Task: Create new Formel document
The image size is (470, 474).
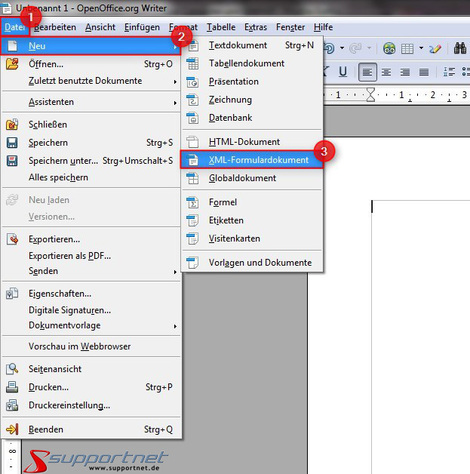Action: [252, 202]
